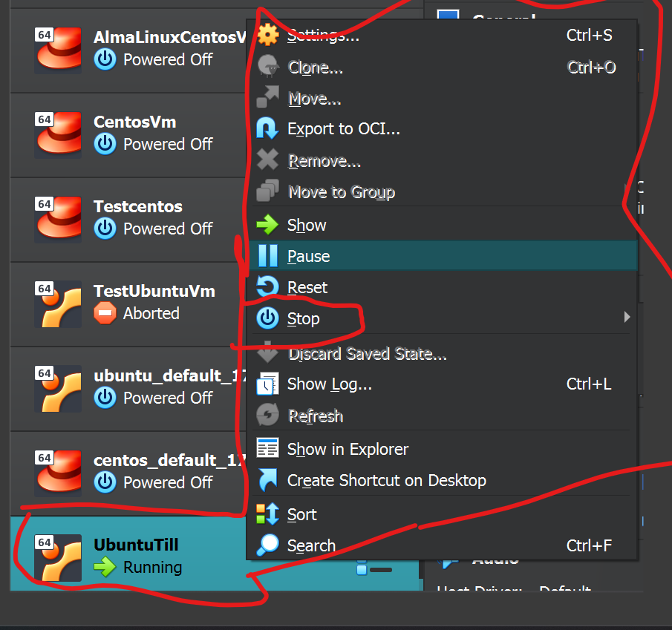Click the Aborted status icon of TestUbuntuVm
Image resolution: width=672 pixels, height=630 pixels.
click(x=105, y=313)
